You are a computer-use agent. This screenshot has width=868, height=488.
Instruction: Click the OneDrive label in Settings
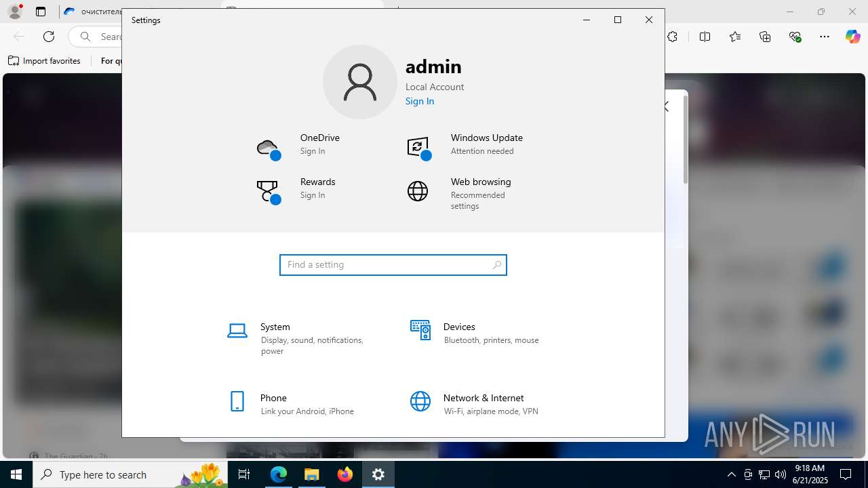(320, 138)
